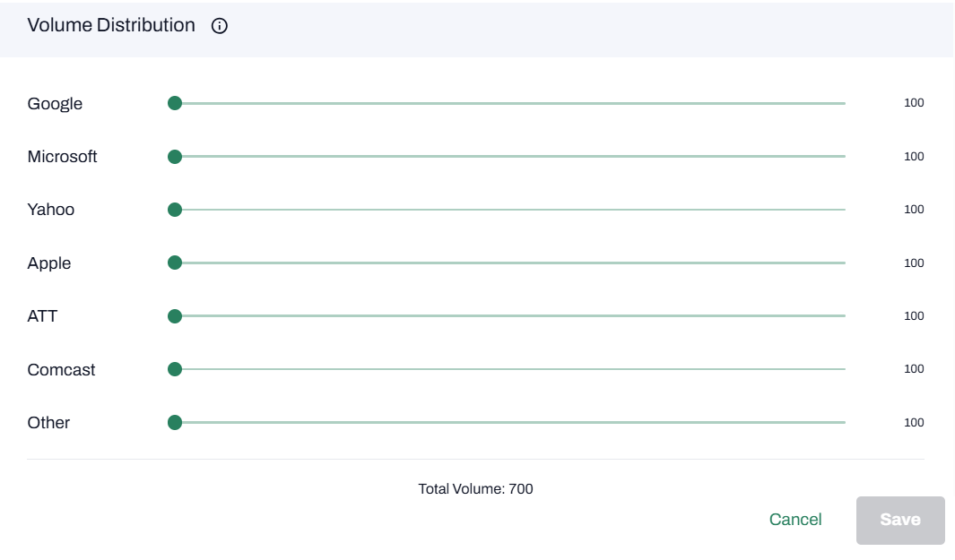Select the ATT volume number
The width and height of the screenshot is (955, 560).
(x=914, y=316)
